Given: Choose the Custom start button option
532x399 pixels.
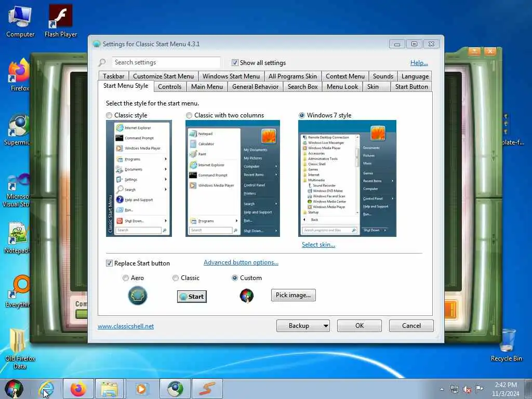Looking at the screenshot, I should point(234,278).
